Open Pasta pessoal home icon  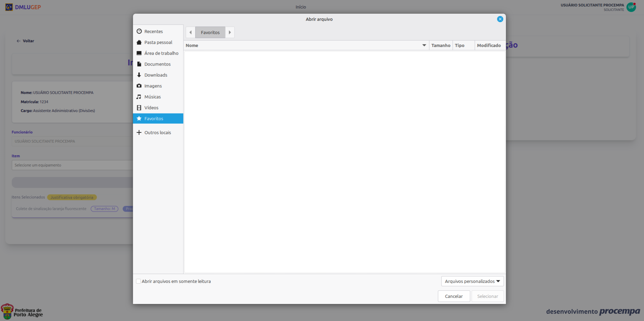point(139,42)
